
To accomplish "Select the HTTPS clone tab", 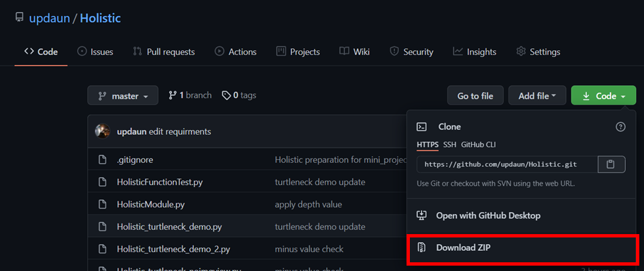I will click(x=427, y=144).
